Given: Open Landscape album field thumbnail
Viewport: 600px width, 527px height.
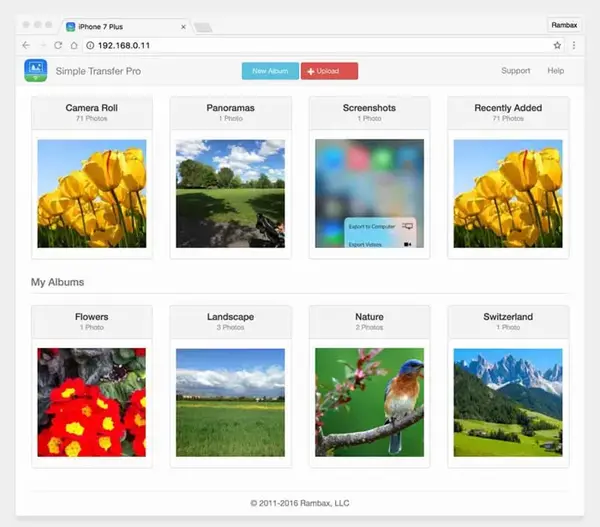Looking at the screenshot, I should coord(230,402).
